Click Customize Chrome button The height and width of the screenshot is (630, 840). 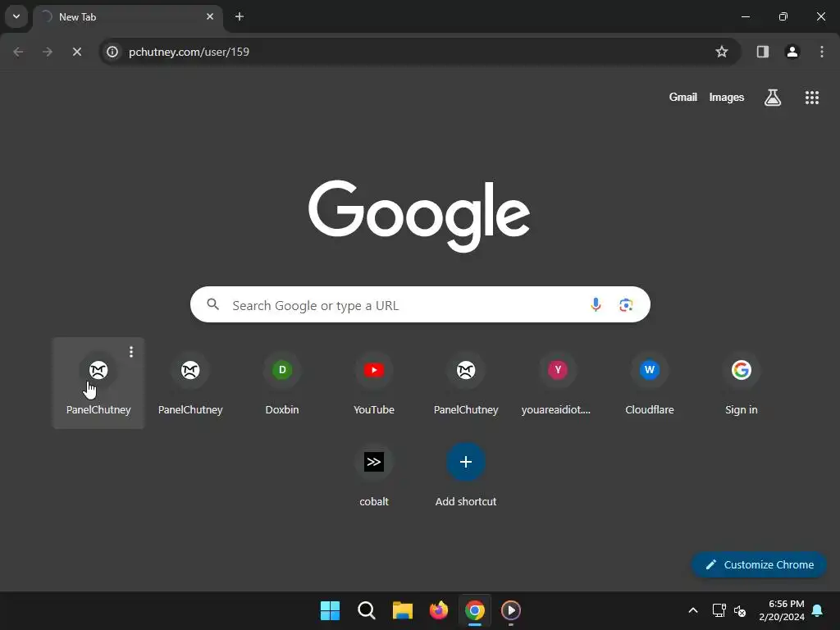click(759, 564)
